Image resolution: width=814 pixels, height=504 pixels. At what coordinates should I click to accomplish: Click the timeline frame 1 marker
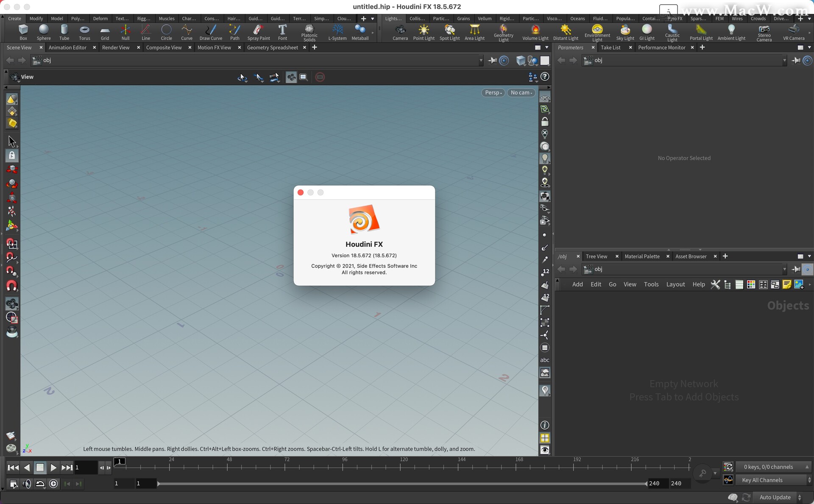(120, 461)
